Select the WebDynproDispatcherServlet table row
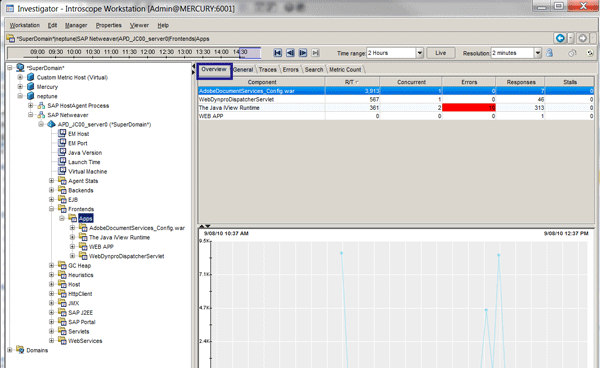600x368 pixels. 396,99
